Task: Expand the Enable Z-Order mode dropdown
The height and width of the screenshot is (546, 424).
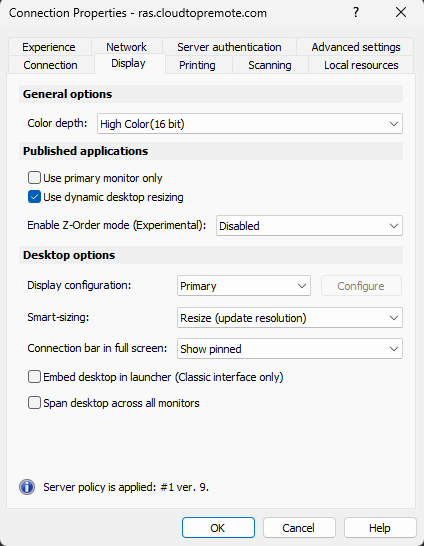Action: (x=309, y=226)
